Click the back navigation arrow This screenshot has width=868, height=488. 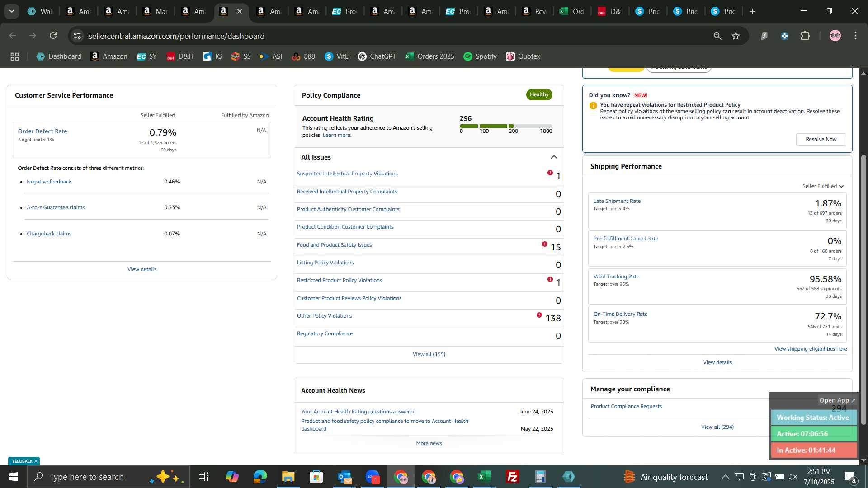pyautogui.click(x=13, y=36)
